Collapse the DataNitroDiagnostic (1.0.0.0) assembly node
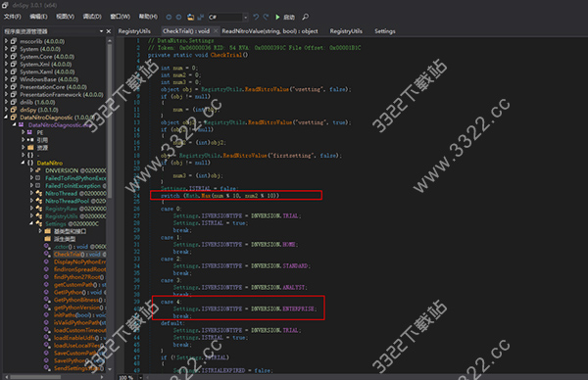Screen dimensions: 588x380 point(7,118)
